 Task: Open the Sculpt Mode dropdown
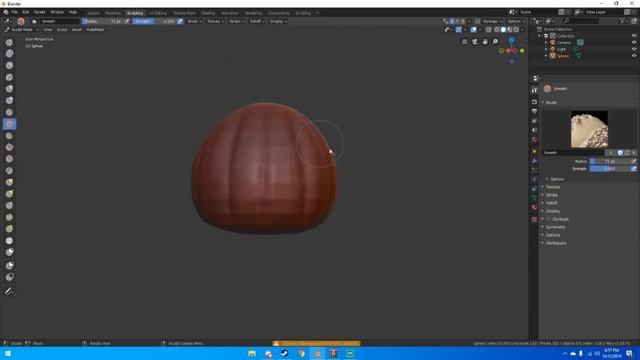tap(21, 30)
